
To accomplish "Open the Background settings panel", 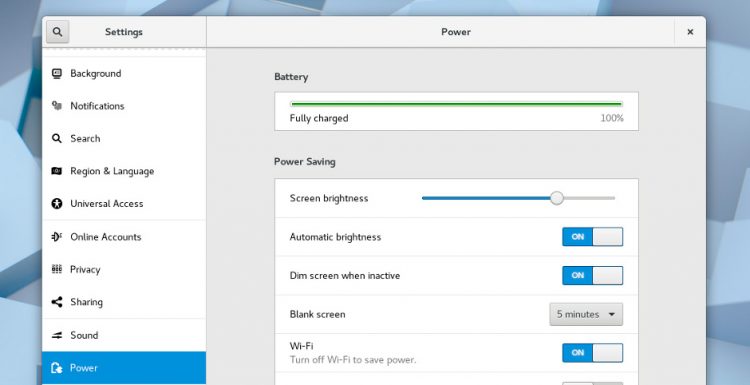I will click(124, 74).
